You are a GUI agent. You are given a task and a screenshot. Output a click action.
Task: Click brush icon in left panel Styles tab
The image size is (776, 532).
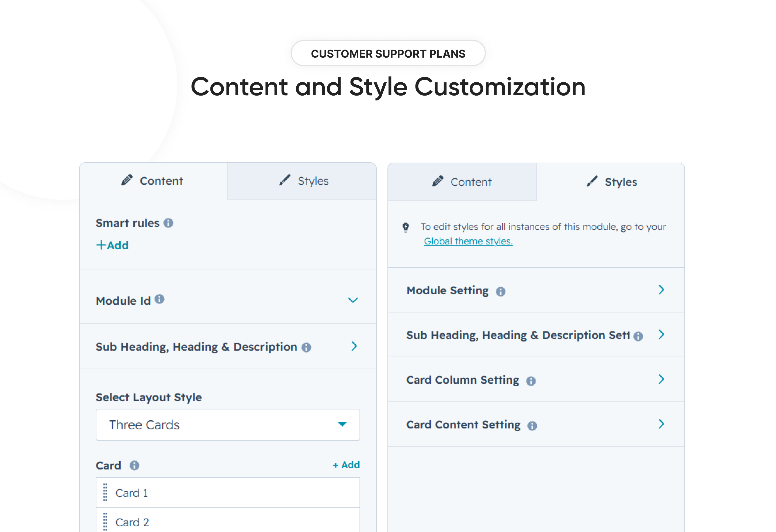(285, 180)
